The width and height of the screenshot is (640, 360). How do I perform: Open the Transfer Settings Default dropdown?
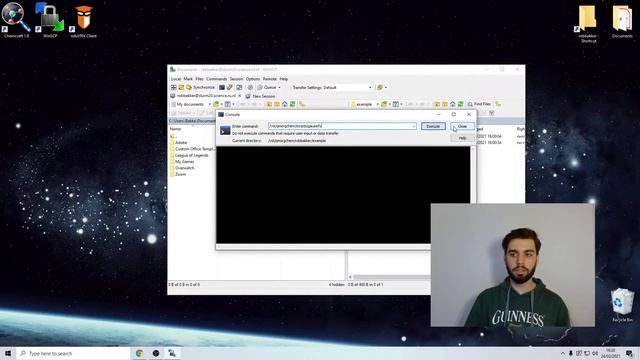coord(347,87)
